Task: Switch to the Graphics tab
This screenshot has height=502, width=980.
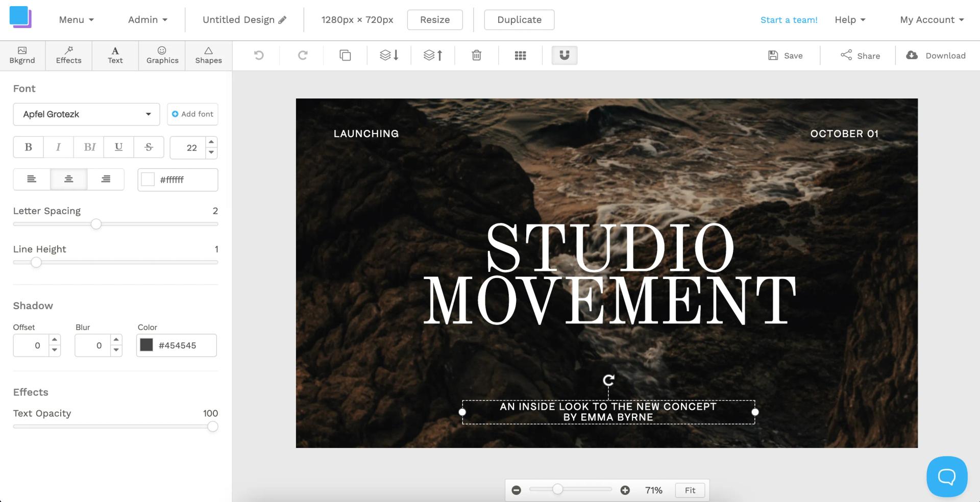Action: tap(162, 55)
